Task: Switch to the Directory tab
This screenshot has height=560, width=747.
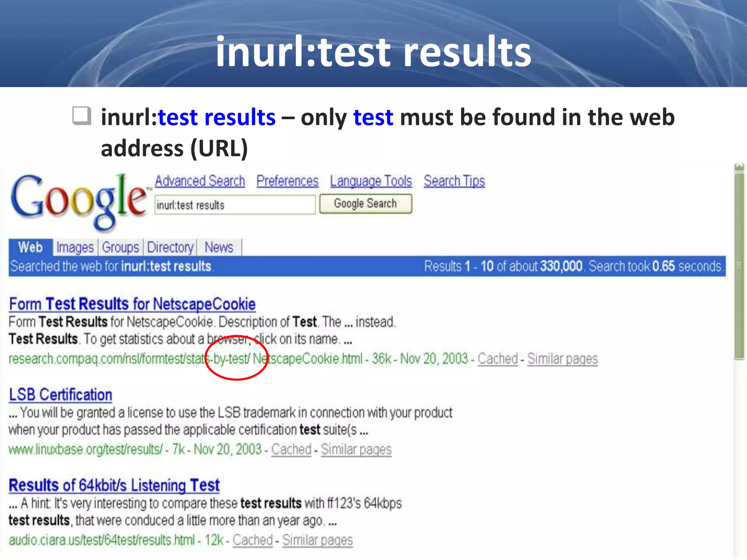Action: click(x=170, y=248)
